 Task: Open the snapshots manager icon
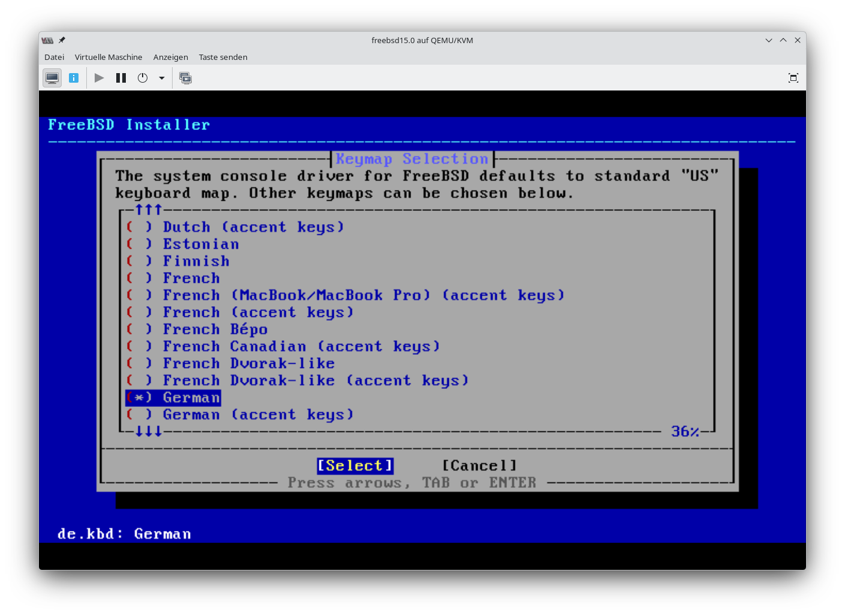[186, 78]
